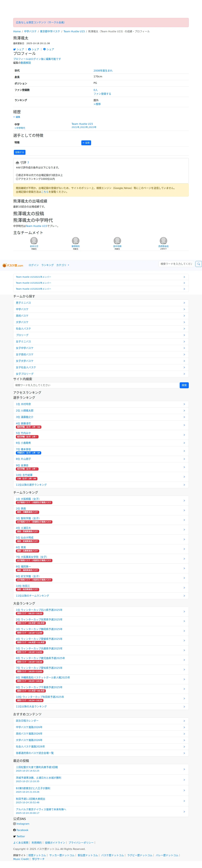Screen dimensions: 202x868
Task: Click 岩本大河 teammate avatar
Action: (34, 241)
